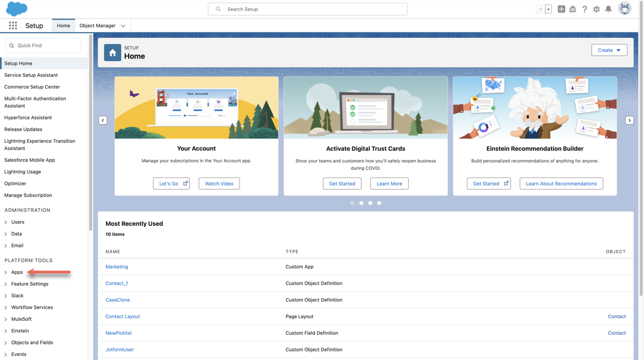
Task: Click the Salesforce cloud logo
Action: tap(17, 9)
